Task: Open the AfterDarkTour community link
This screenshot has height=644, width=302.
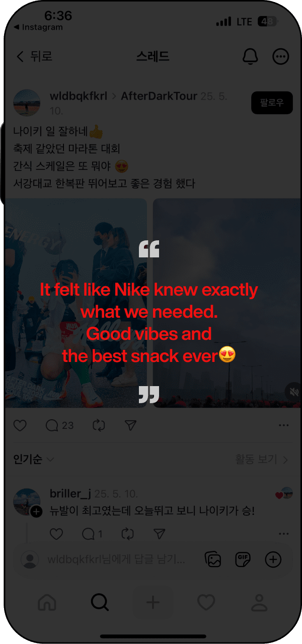Action: point(159,96)
